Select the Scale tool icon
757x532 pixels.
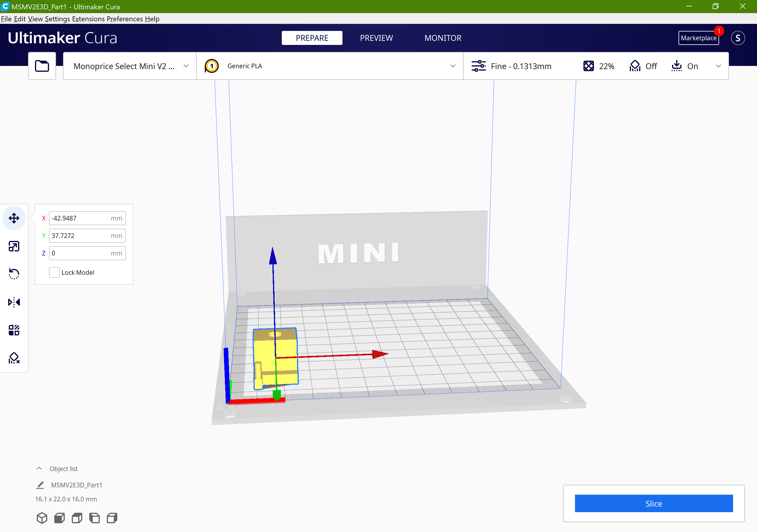[x=14, y=246]
